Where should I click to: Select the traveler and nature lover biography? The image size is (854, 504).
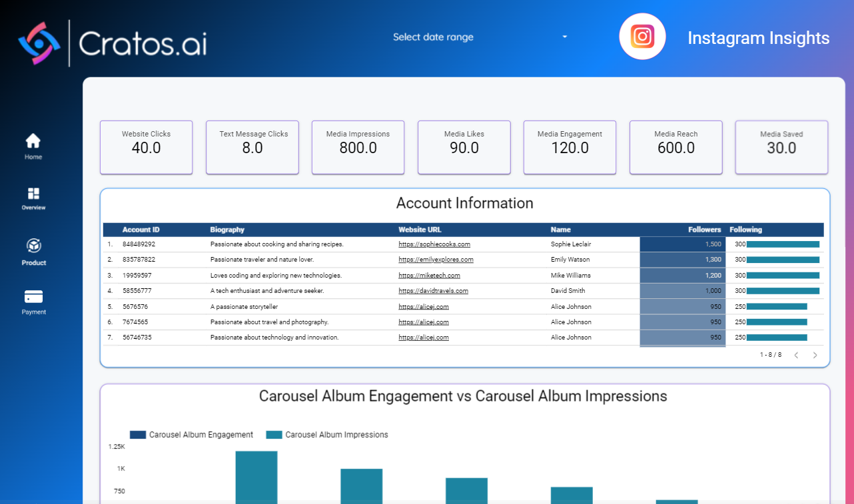click(262, 260)
